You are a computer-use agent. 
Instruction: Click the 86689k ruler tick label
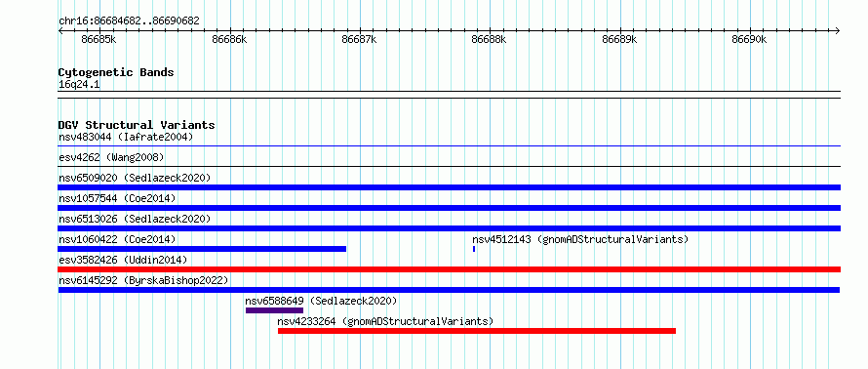click(619, 39)
